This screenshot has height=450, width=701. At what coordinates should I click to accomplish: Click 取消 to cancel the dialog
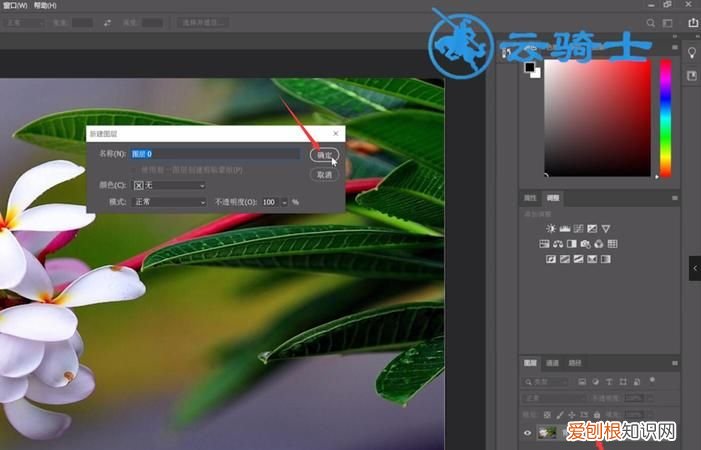(325, 175)
